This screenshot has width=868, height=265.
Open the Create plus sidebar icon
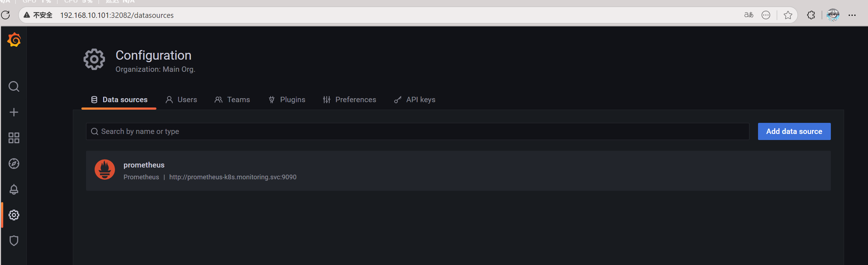(14, 112)
